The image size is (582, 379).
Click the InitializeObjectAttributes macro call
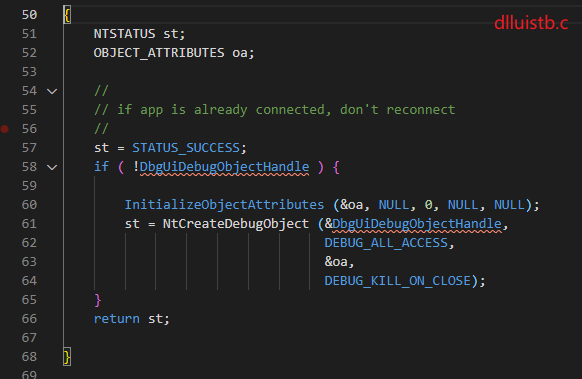224,205
